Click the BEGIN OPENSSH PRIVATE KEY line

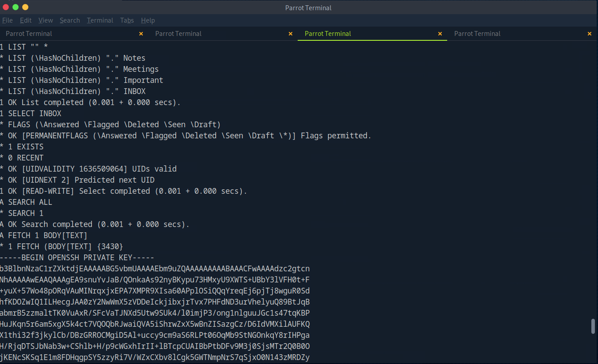click(x=77, y=258)
